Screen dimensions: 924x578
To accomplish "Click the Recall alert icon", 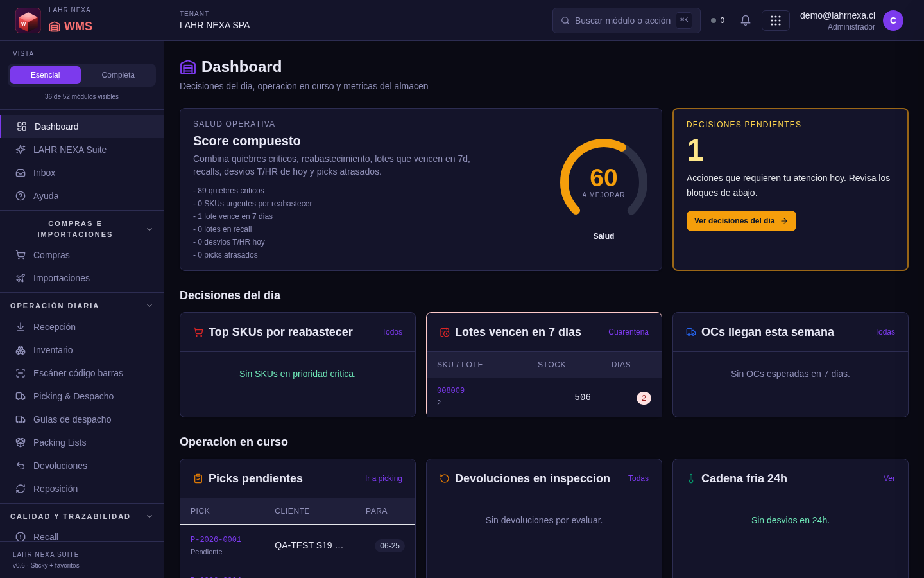I will [x=21, y=537].
